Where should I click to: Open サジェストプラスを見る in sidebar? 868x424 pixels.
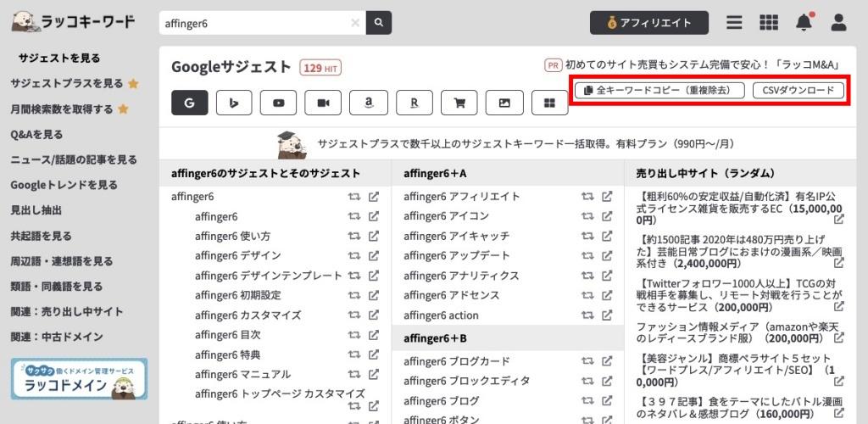(75, 84)
